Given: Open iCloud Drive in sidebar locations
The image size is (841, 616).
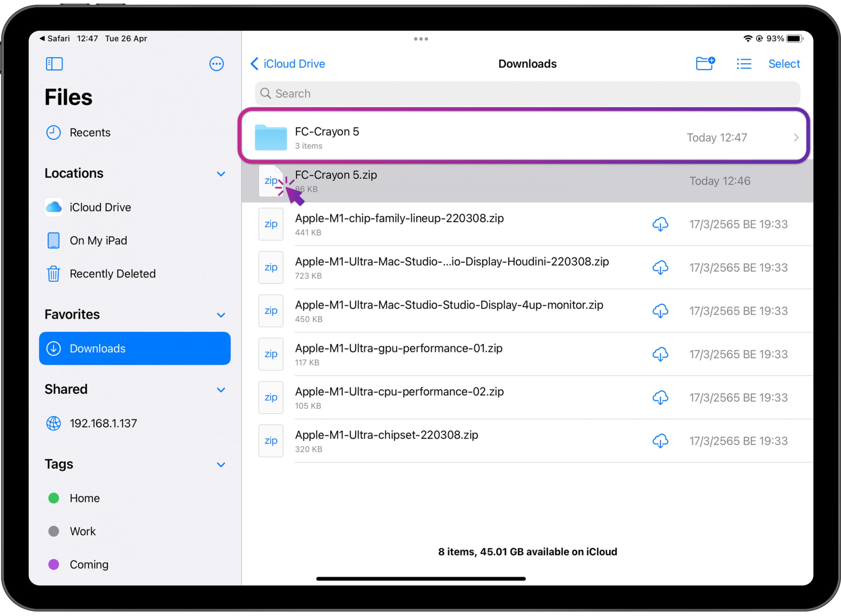Looking at the screenshot, I should click(100, 207).
